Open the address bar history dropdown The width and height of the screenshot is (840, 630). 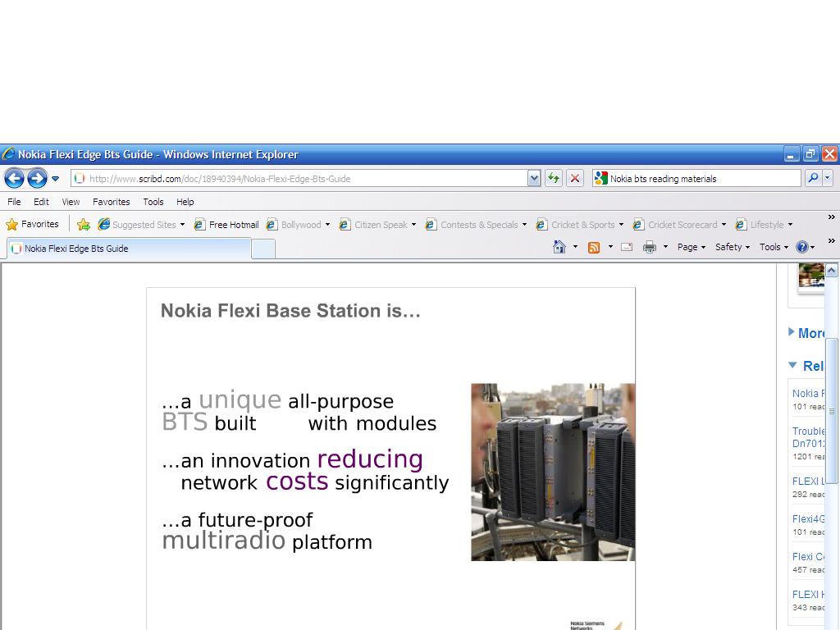(534, 178)
